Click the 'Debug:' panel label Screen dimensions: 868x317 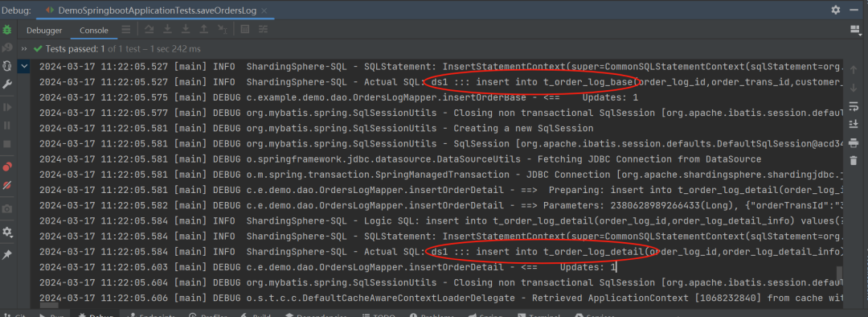pos(16,10)
